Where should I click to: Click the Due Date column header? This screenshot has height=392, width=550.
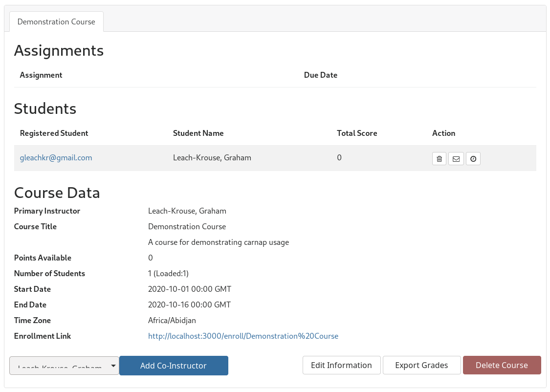[x=321, y=75]
